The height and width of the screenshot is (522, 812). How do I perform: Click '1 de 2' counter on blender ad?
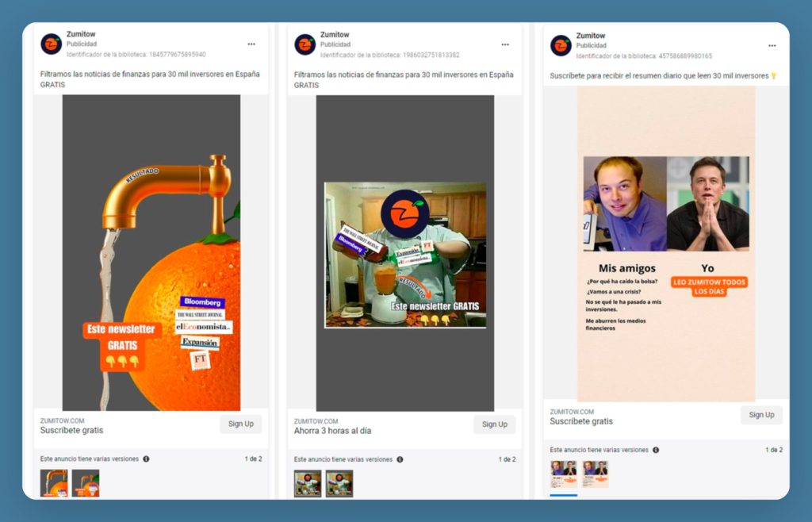pyautogui.click(x=507, y=459)
